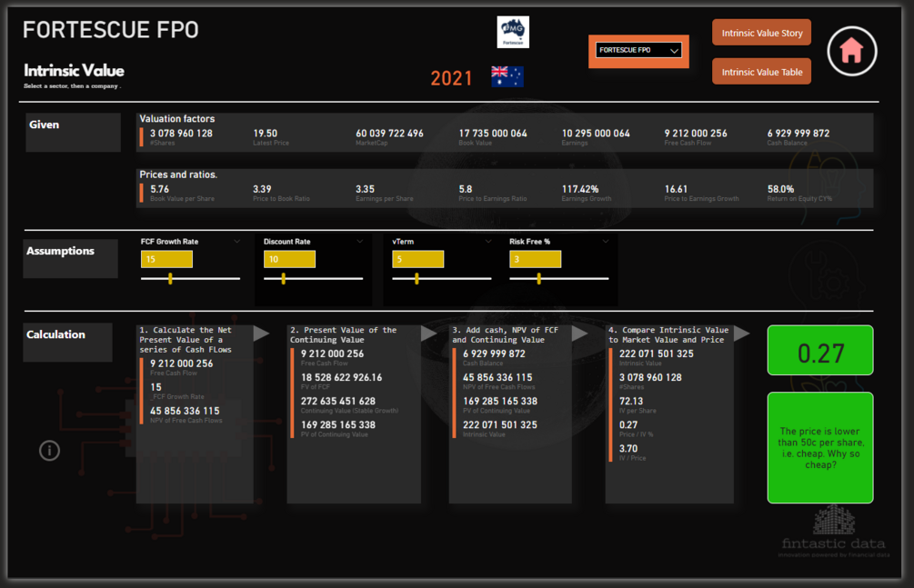
Task: Click the green 'price is lower' message card
Action: 820,447
